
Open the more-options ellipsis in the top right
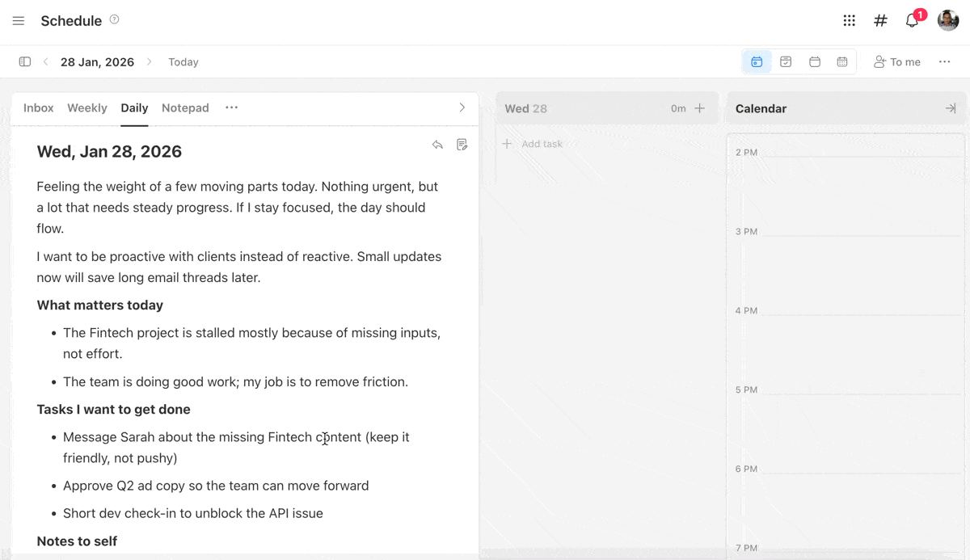pos(944,61)
